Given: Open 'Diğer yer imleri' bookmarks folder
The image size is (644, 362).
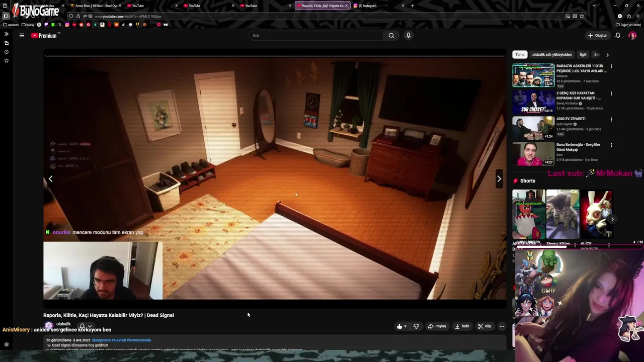Looking at the screenshot, I should (628, 25).
